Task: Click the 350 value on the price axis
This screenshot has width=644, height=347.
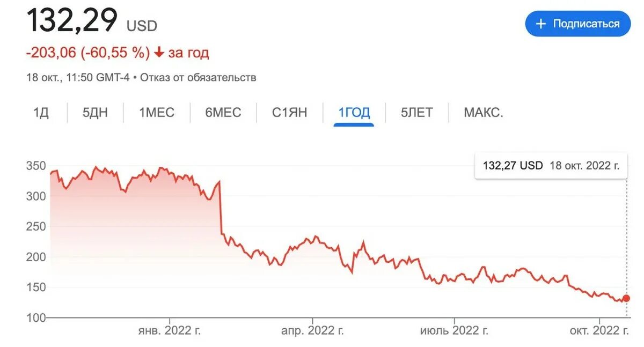Action: (35, 166)
